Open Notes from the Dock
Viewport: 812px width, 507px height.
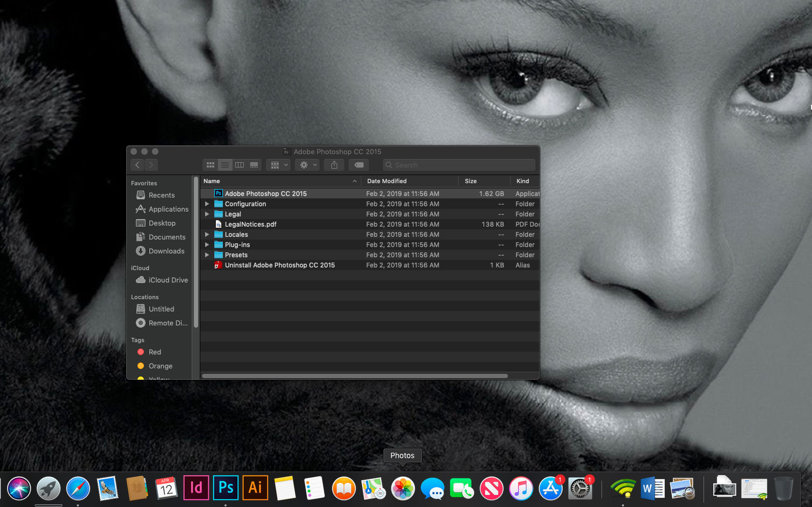point(285,489)
